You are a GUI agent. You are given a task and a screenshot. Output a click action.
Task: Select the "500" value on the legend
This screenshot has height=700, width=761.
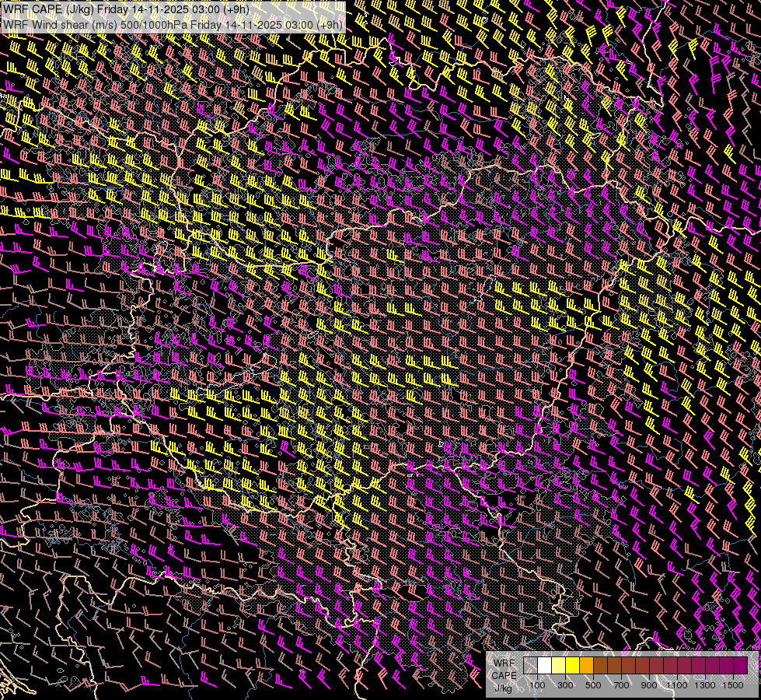pyautogui.click(x=593, y=685)
